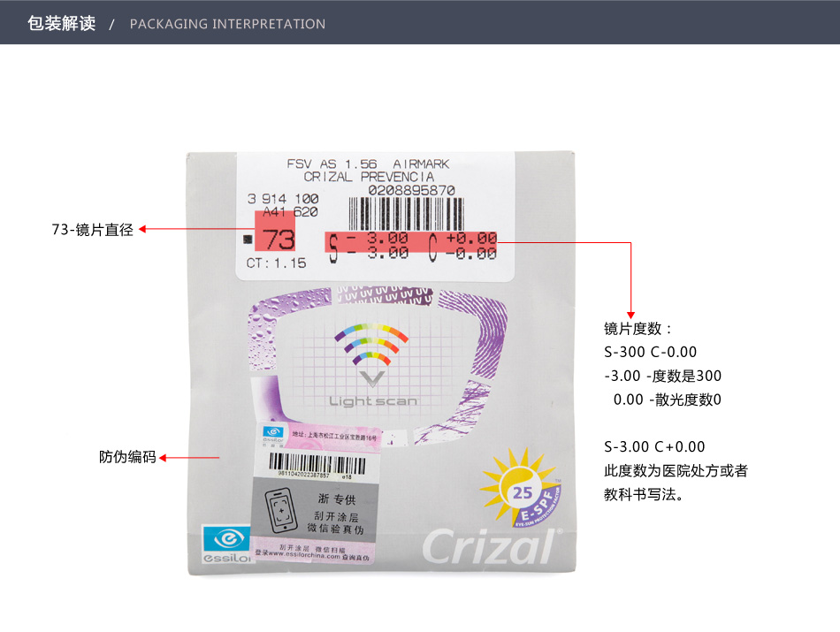Click the Essilor eye logo on package

(x=226, y=544)
